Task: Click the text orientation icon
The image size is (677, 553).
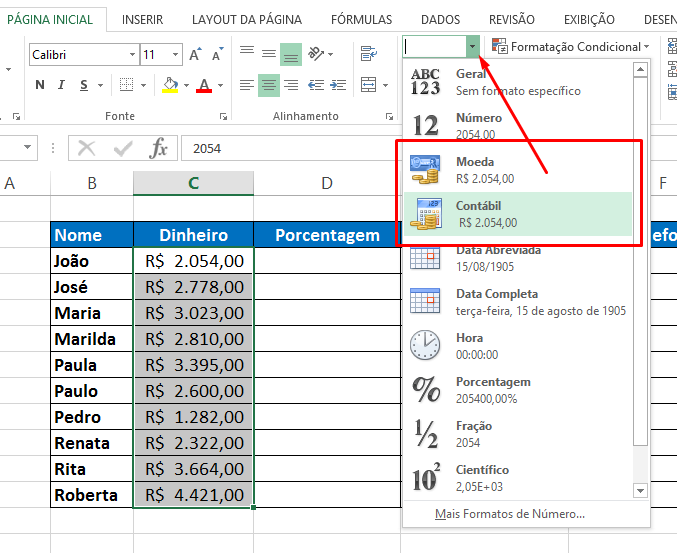Action: [318, 54]
